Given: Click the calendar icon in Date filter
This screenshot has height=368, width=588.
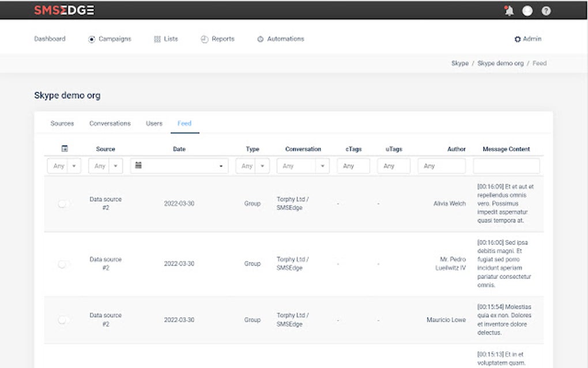Looking at the screenshot, I should coord(138,166).
